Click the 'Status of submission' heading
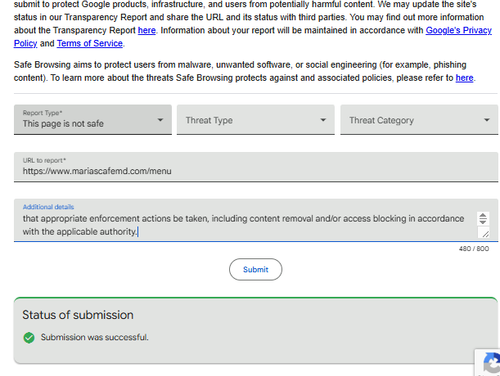500x376 pixels. pyautogui.click(x=78, y=315)
